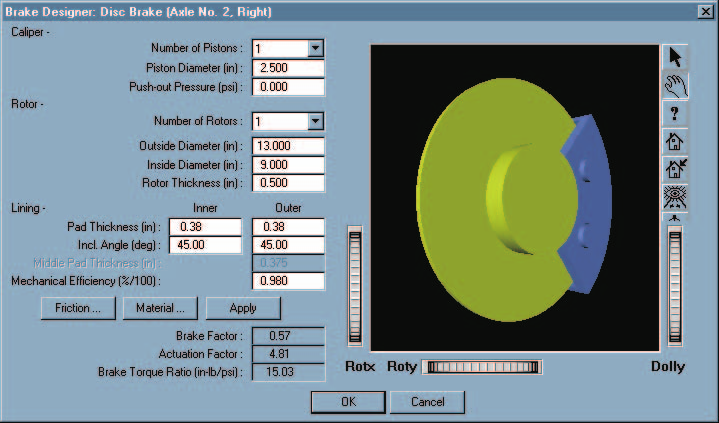Select the arrow pointer tool
719x423 pixels.
pyautogui.click(x=675, y=57)
